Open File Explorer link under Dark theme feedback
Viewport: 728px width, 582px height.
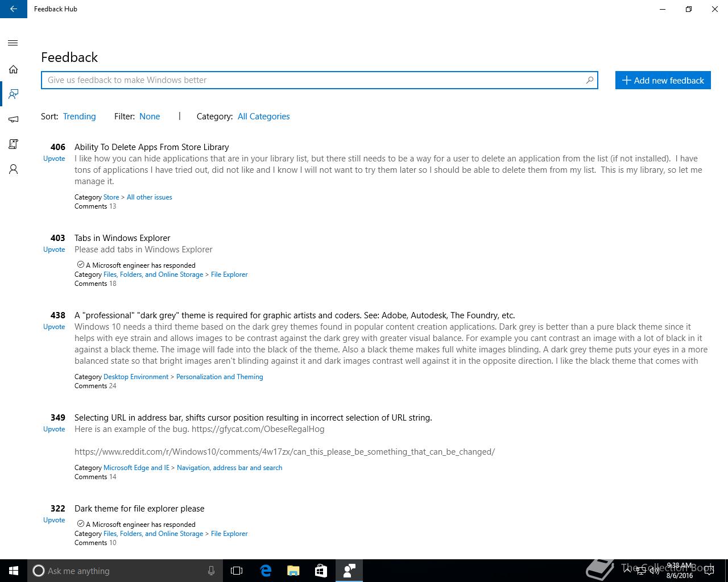(x=229, y=534)
